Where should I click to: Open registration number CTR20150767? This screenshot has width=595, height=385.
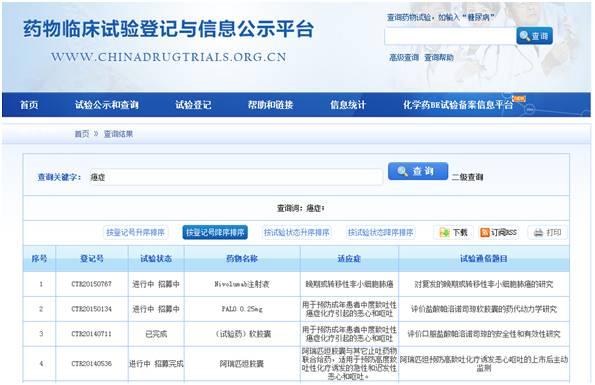91,284
